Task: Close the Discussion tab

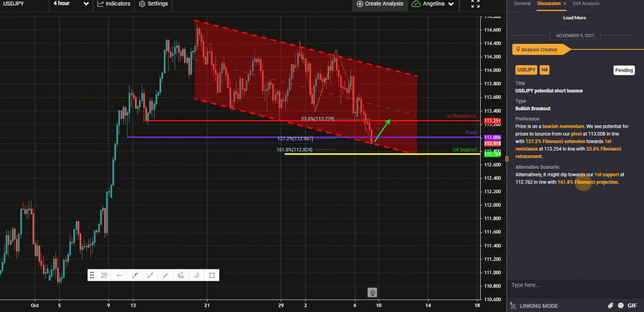Action: (564, 3)
